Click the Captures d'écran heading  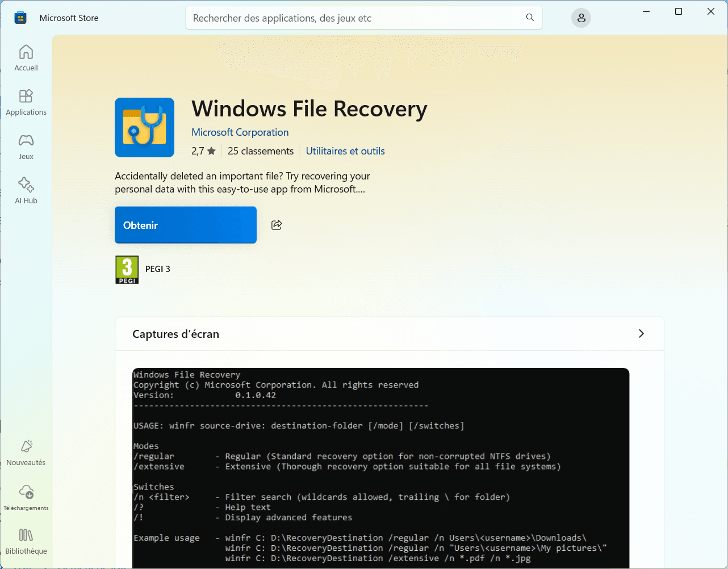point(175,334)
